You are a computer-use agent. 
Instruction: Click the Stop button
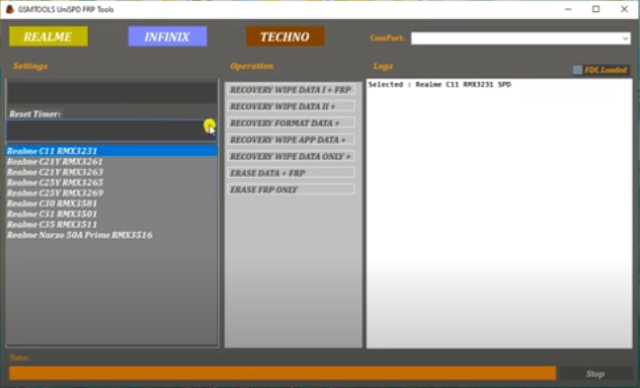pos(596,374)
